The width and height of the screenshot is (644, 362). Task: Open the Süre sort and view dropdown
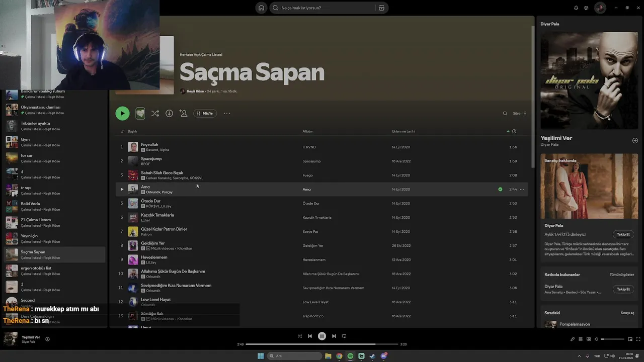pos(519,114)
